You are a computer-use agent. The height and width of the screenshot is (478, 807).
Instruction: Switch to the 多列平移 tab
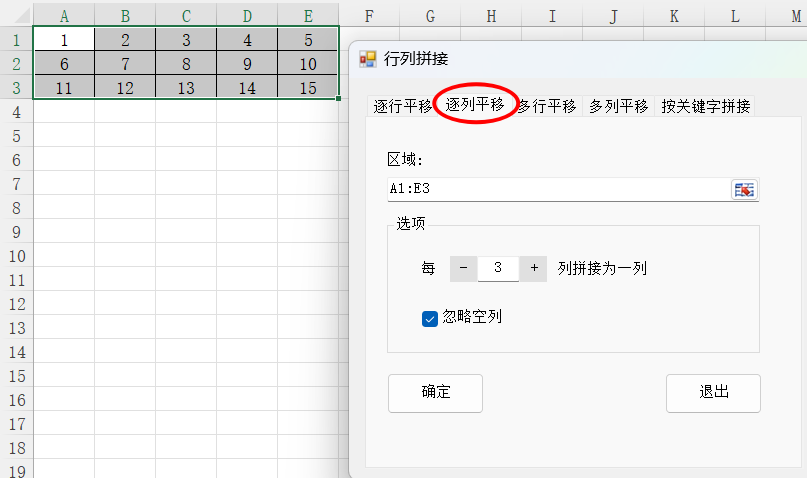pos(618,107)
